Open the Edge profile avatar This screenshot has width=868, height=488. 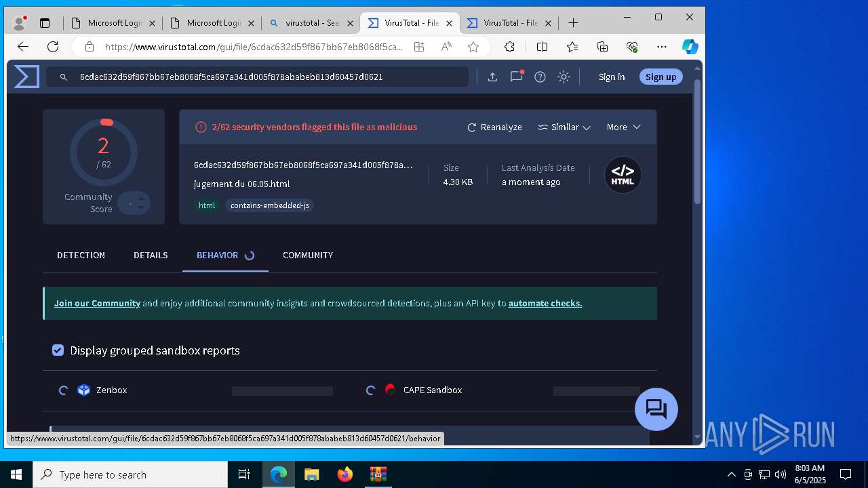20,23
